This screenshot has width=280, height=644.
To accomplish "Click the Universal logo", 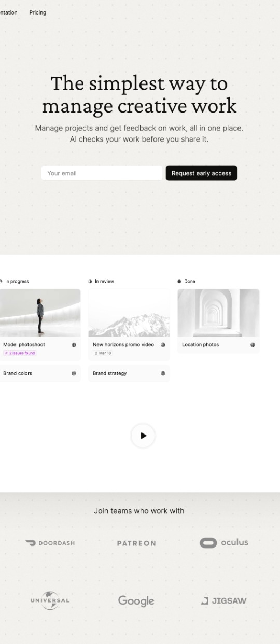I will (50, 600).
